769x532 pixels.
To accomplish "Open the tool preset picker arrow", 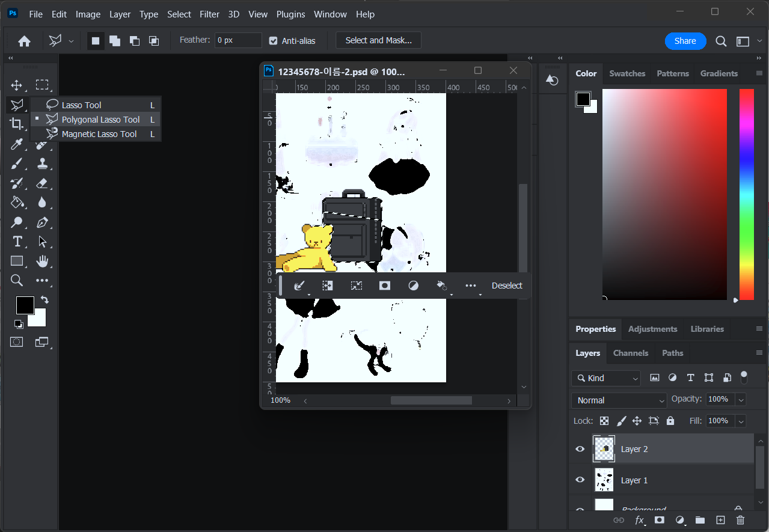I will [71, 41].
